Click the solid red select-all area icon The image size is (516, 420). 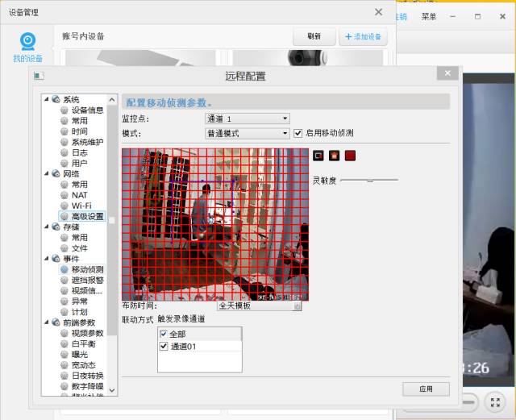[x=350, y=156]
